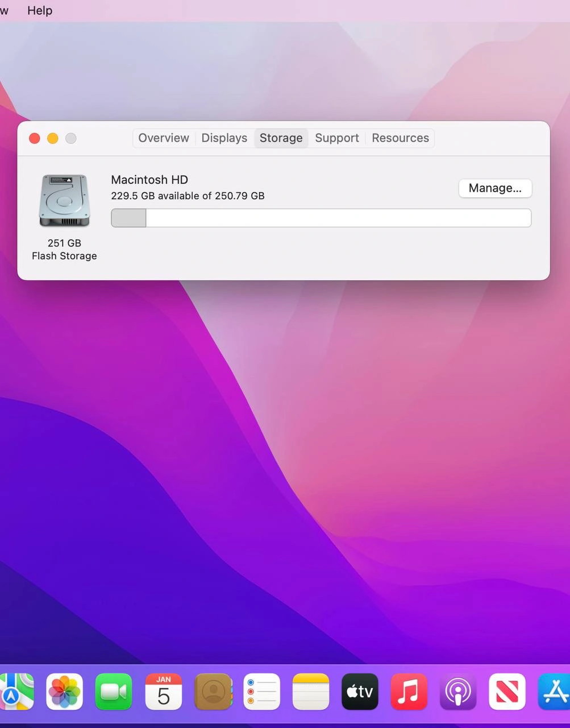
Task: Click the Macintosh HD storage usage bar
Action: [x=321, y=218]
